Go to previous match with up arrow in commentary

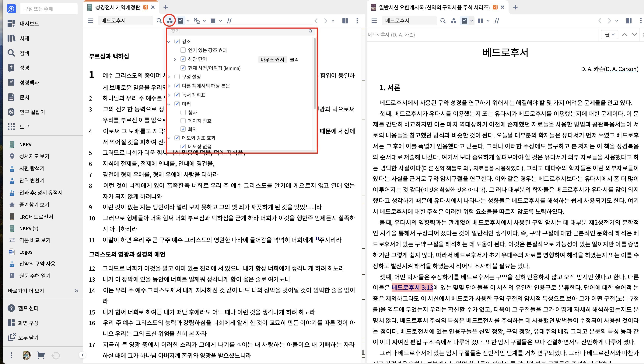(625, 35)
